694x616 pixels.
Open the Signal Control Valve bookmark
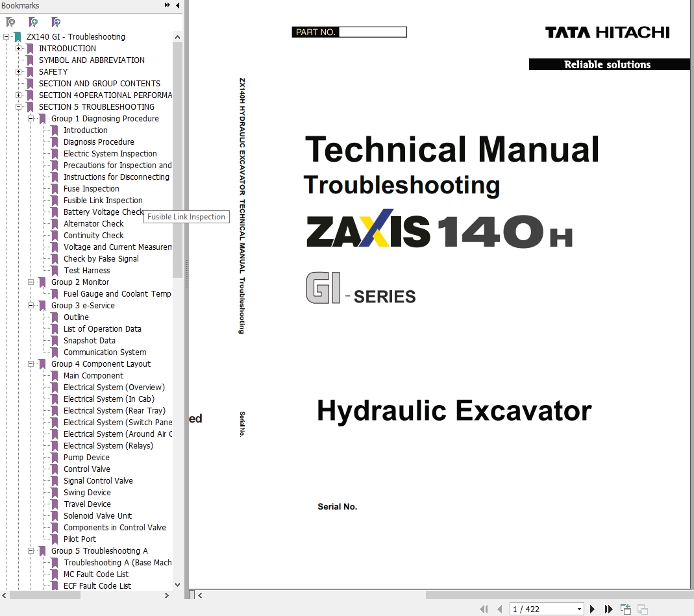pyautogui.click(x=98, y=480)
